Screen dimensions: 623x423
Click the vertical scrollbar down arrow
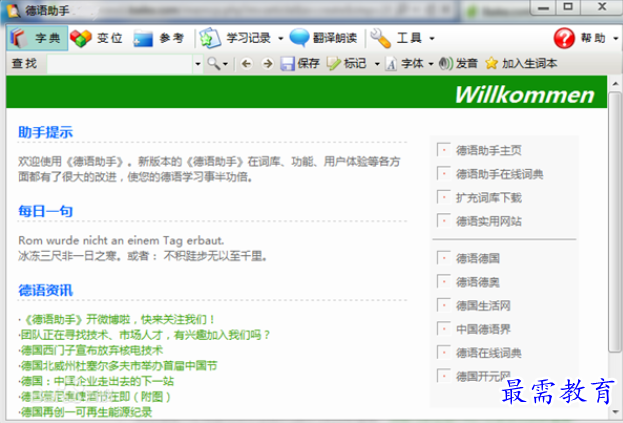coord(615,412)
